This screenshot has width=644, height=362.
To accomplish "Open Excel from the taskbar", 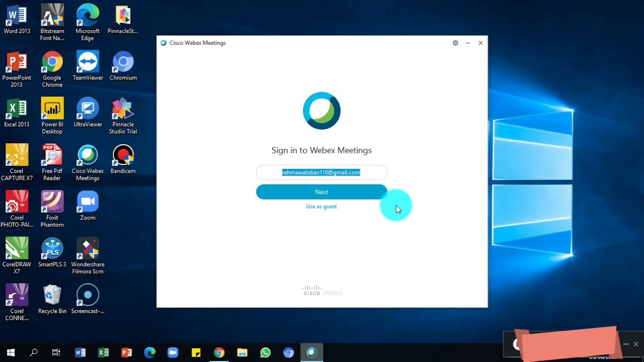I will 103,352.
